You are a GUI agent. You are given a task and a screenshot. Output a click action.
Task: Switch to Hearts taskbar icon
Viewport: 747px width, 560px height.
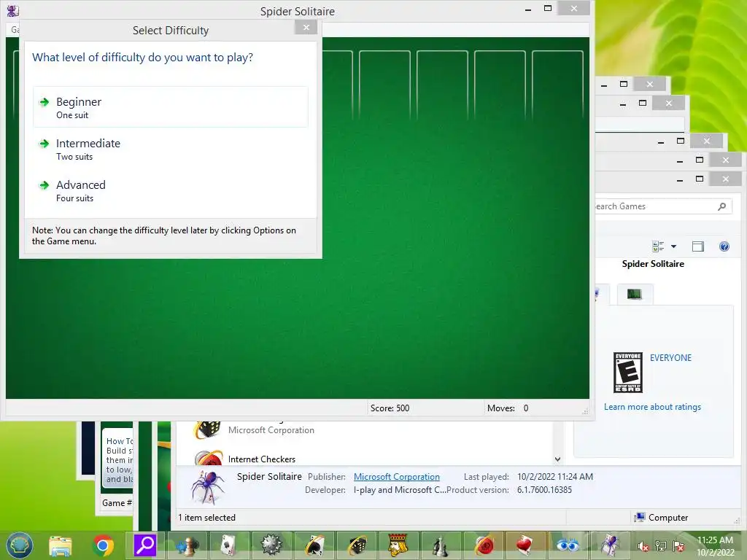525,545
